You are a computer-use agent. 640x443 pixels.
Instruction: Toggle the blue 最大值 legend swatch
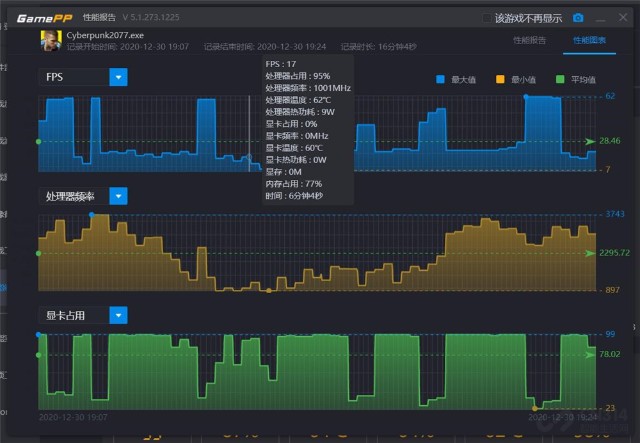click(443, 79)
